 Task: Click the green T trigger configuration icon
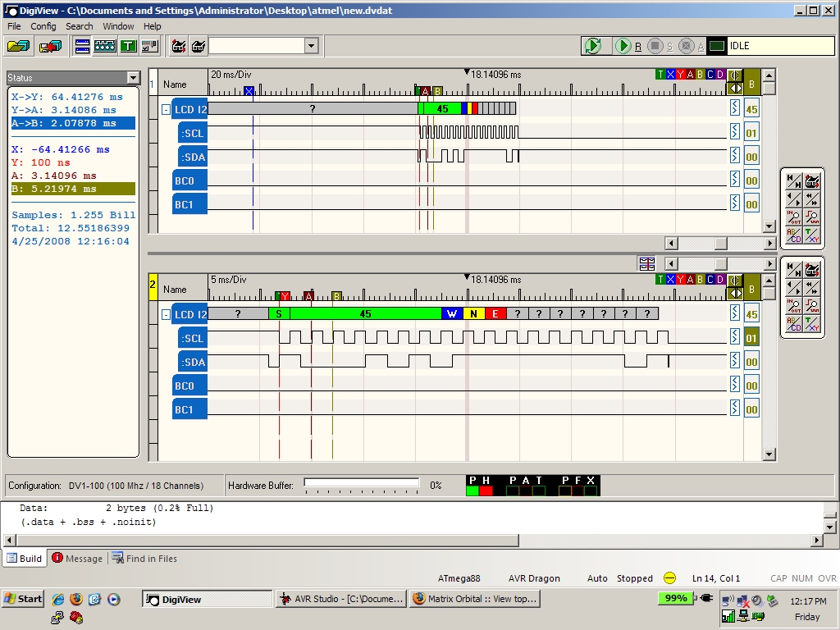pyautogui.click(x=128, y=47)
